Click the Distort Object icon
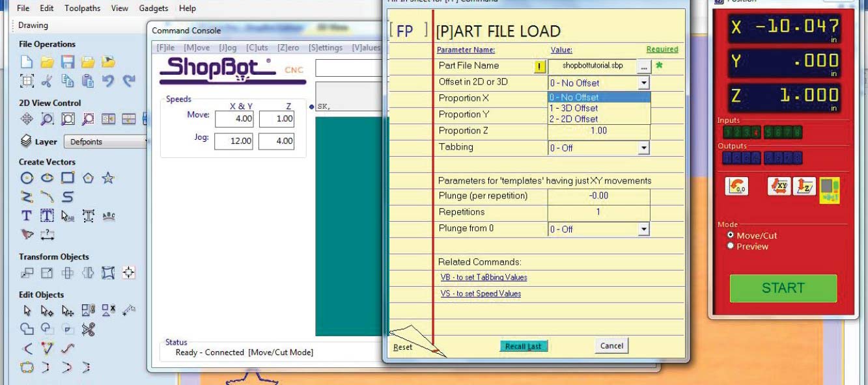This screenshot has width=868, height=385. tap(108, 272)
